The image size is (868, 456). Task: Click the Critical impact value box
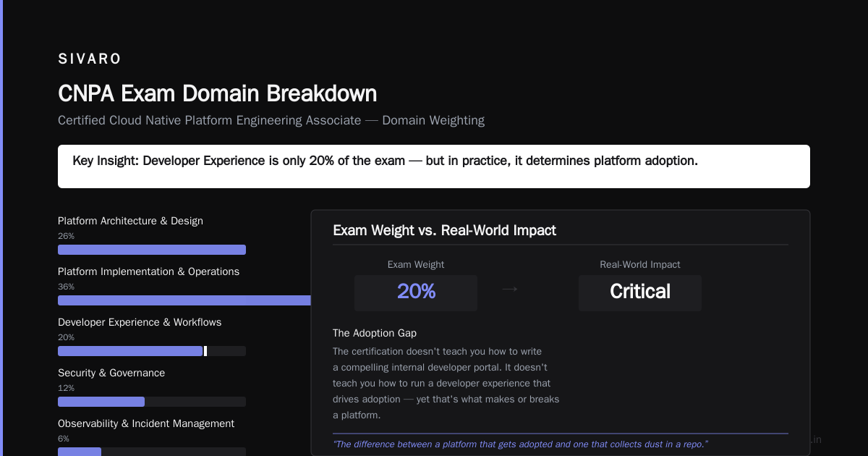pos(640,292)
